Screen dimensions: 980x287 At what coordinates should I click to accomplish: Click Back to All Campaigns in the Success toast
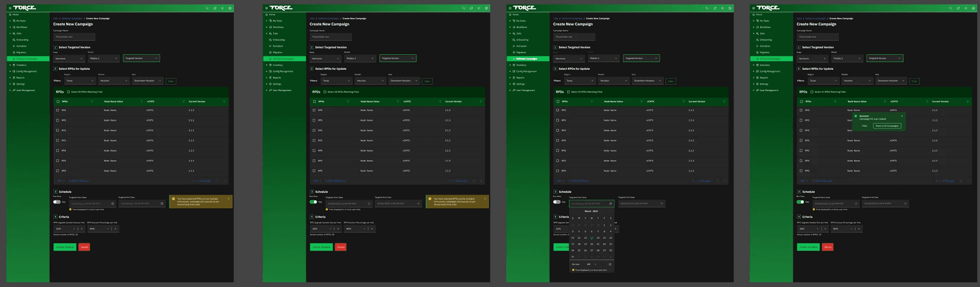click(887, 126)
